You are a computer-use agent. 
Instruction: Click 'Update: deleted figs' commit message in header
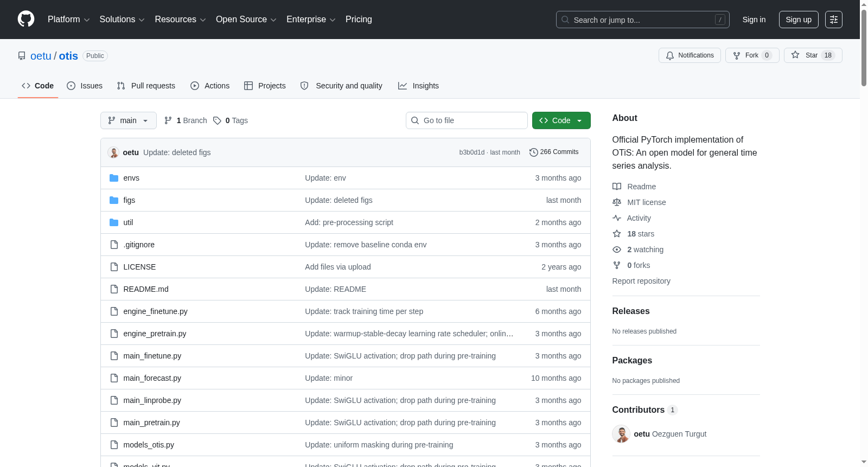click(x=177, y=152)
